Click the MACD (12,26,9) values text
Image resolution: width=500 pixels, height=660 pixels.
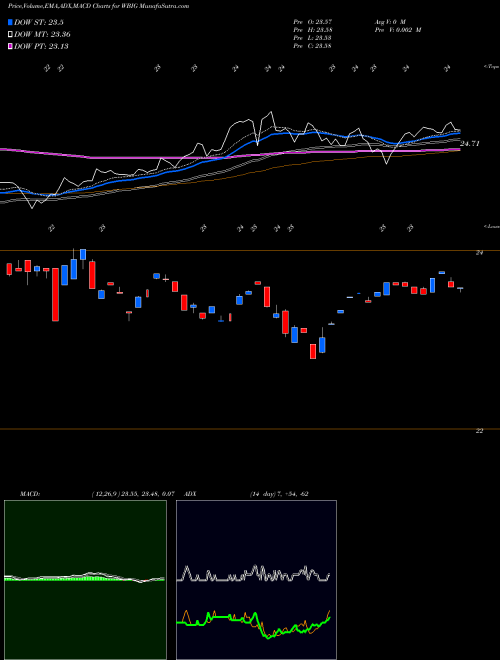click(133, 494)
